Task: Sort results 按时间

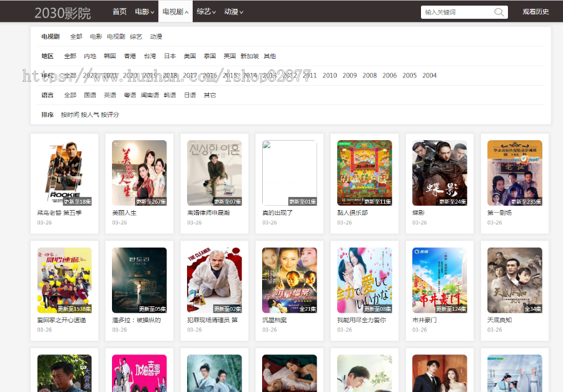Action: pos(70,114)
